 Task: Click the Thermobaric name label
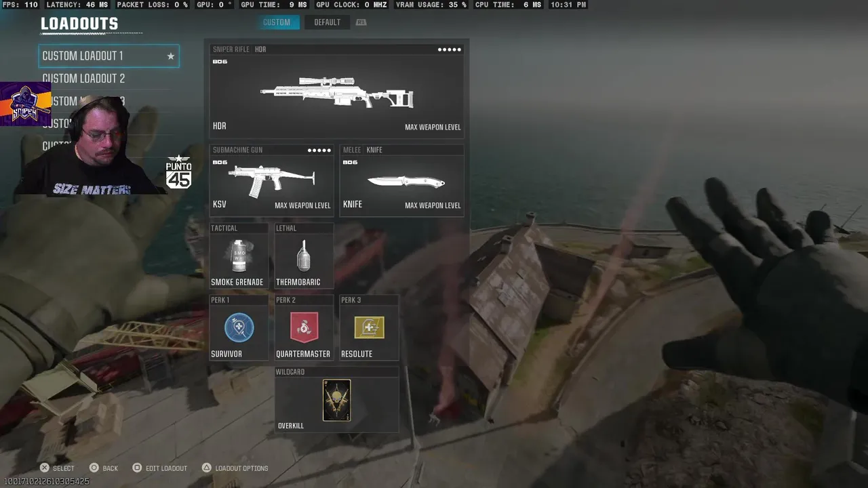(298, 283)
